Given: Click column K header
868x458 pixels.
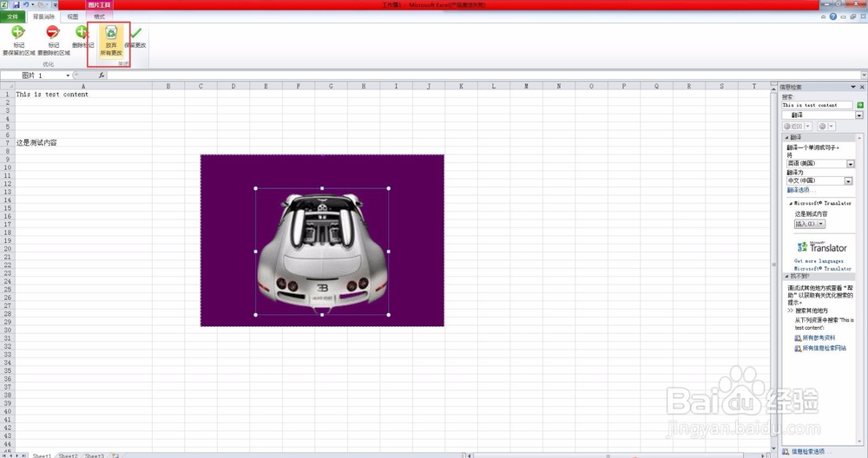Looking at the screenshot, I should tap(461, 86).
